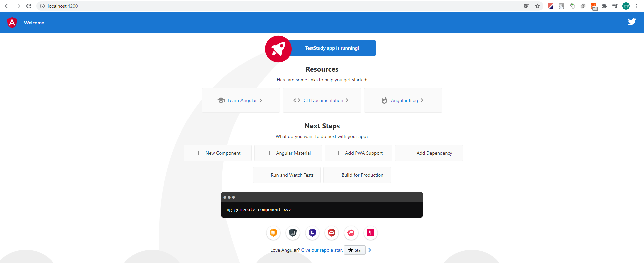644x263 pixels.
Task: Open the Learn Angular card
Action: (x=241, y=100)
